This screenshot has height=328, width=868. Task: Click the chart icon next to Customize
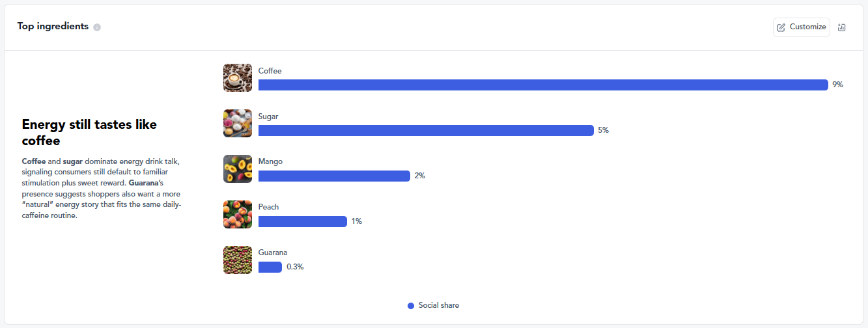[841, 27]
